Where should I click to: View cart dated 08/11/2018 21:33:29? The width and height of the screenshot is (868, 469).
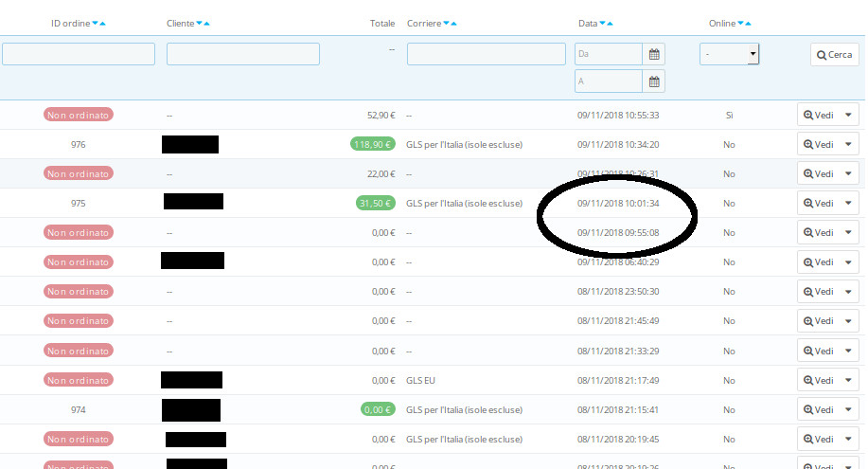tap(818, 351)
